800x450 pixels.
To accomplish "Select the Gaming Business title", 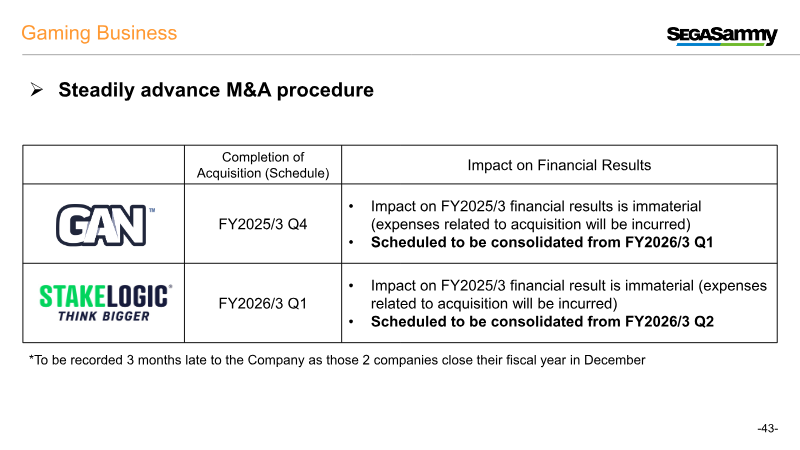I will tap(99, 33).
